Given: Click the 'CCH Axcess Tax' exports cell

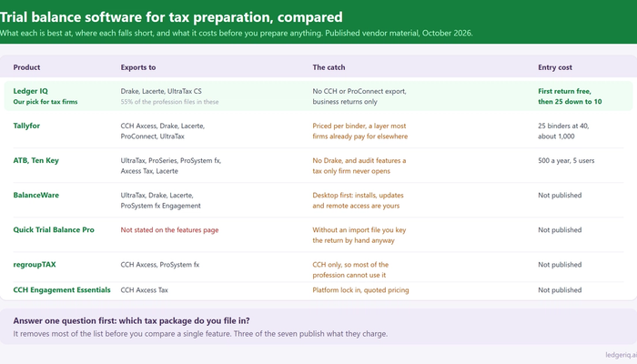Looking at the screenshot, I should tap(144, 290).
